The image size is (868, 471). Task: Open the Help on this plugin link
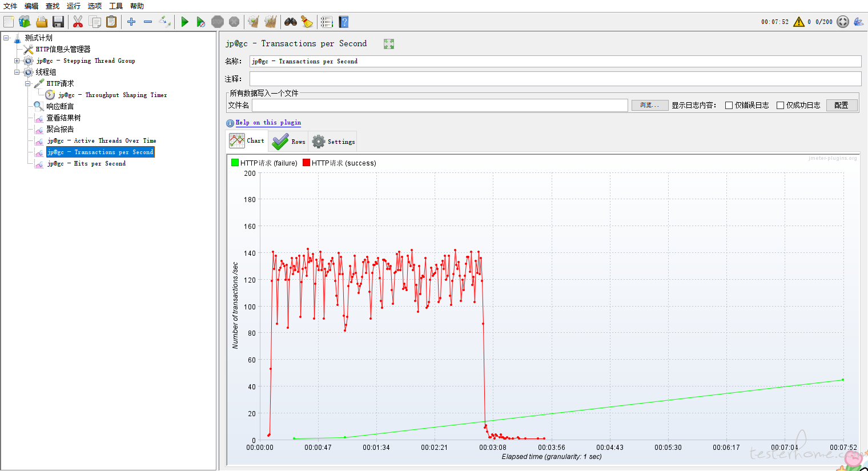pyautogui.click(x=268, y=123)
